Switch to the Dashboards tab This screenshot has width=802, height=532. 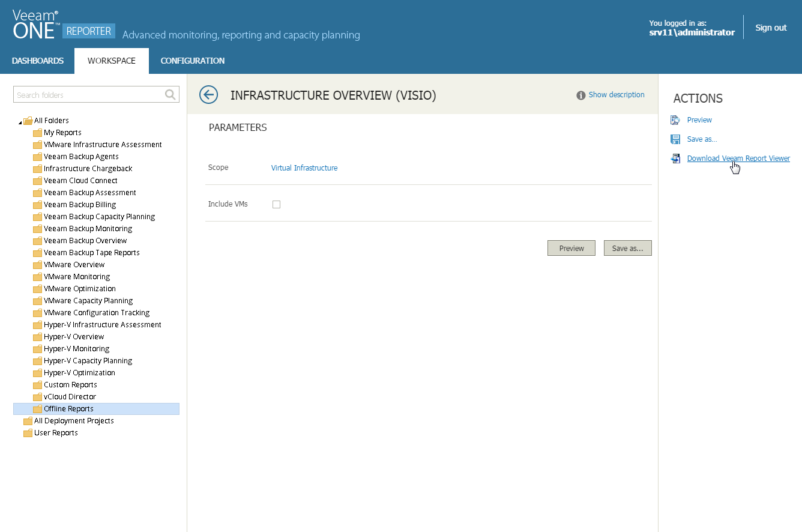coord(37,61)
